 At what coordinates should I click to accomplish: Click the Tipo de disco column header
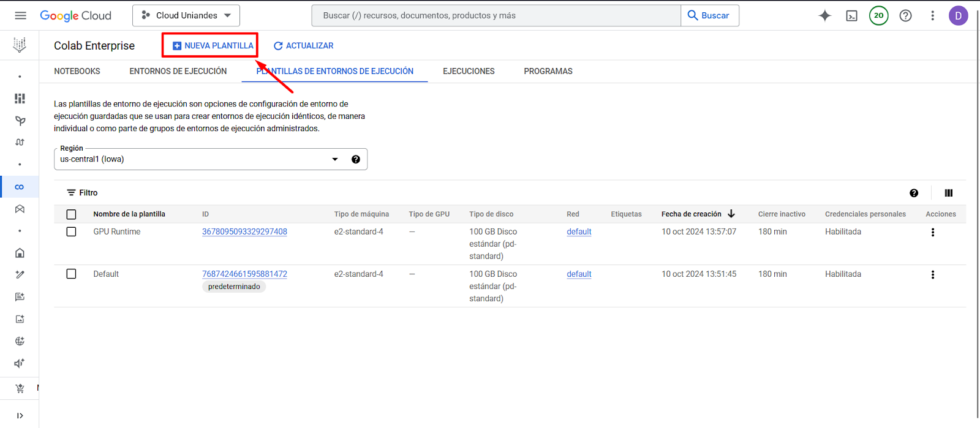click(491, 214)
